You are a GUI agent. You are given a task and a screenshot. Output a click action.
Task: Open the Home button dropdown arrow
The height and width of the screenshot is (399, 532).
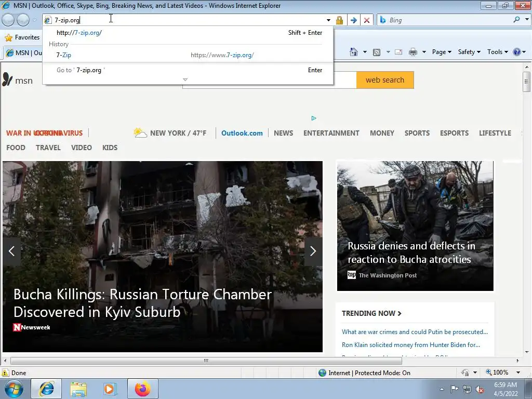coord(365,52)
